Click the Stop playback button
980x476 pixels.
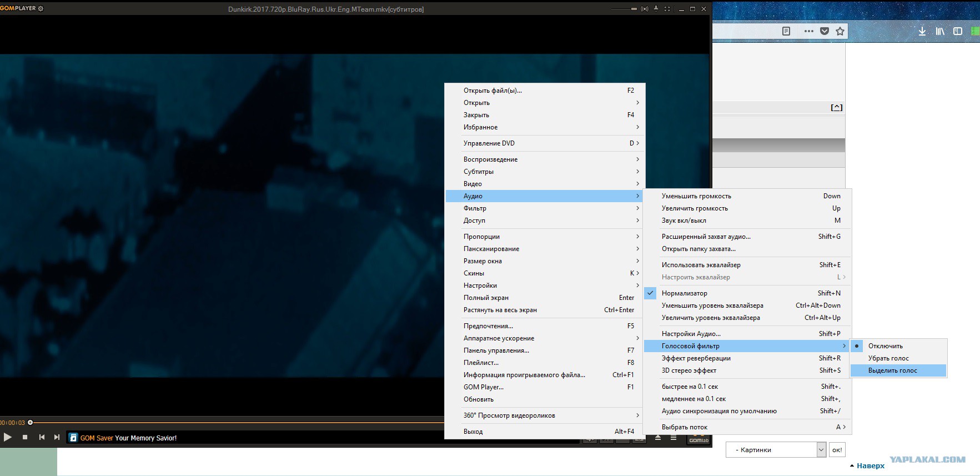(25, 437)
